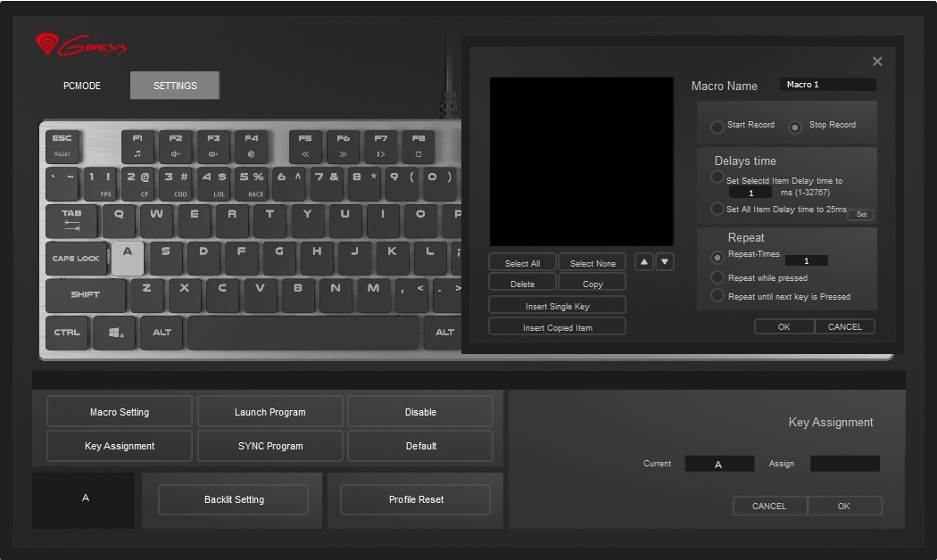This screenshot has height=560, width=937.
Task: Select the F8 stop media key
Action: point(419,145)
